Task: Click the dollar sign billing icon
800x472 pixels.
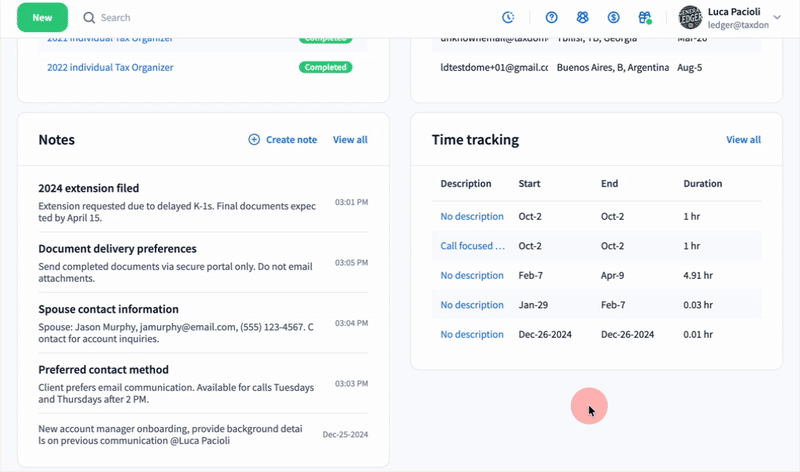Action: pyautogui.click(x=614, y=18)
